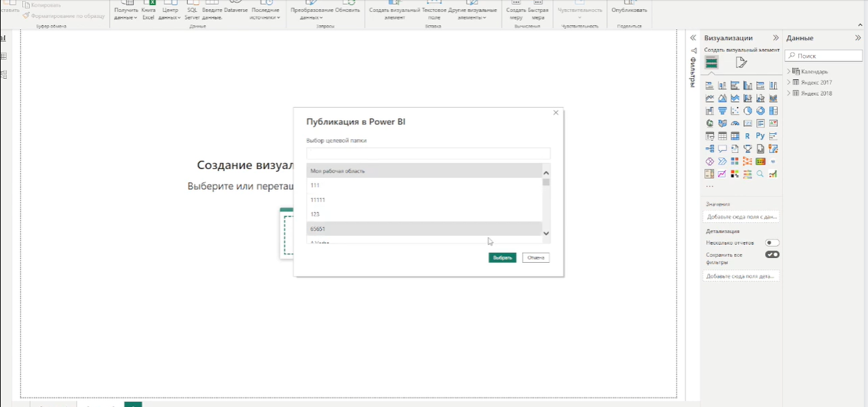This screenshot has width=868, height=407.
Task: Click the Выбрать button
Action: 501,257
